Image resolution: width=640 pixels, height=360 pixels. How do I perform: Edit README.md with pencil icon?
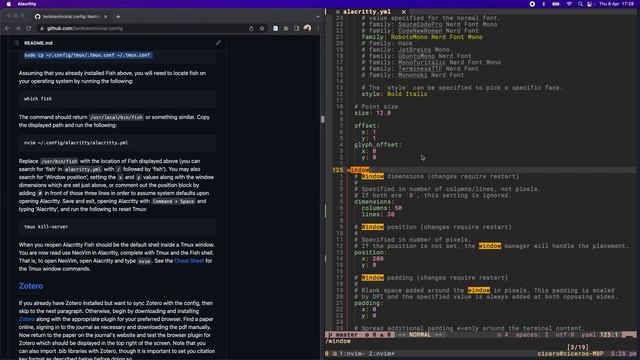[218, 42]
